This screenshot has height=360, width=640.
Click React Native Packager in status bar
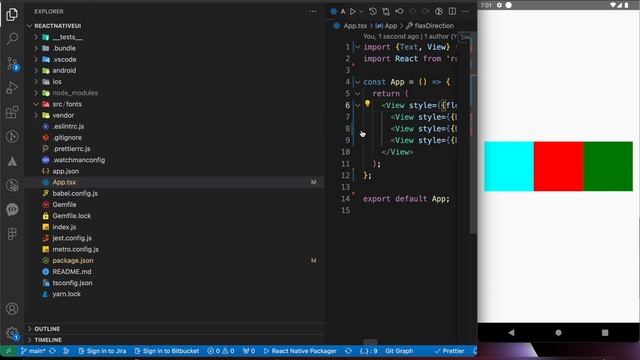click(300, 351)
